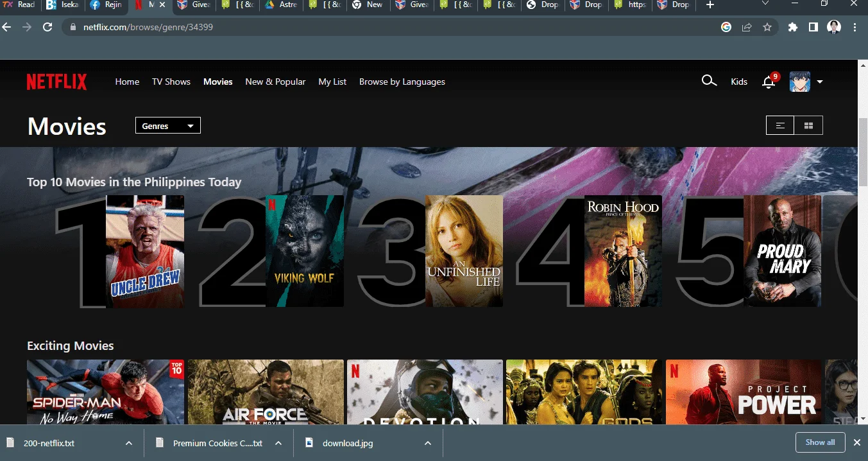868x461 pixels.
Task: Bookmark this page with star icon
Action: pyautogui.click(x=767, y=28)
